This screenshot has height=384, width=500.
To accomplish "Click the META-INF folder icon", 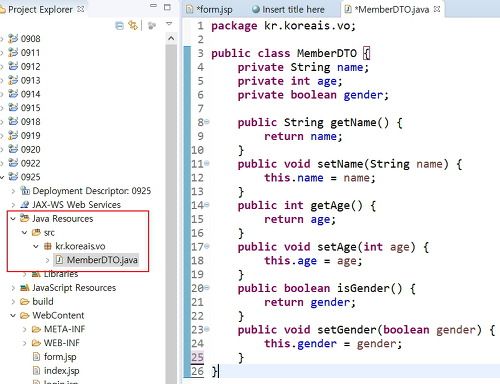I will (36, 329).
